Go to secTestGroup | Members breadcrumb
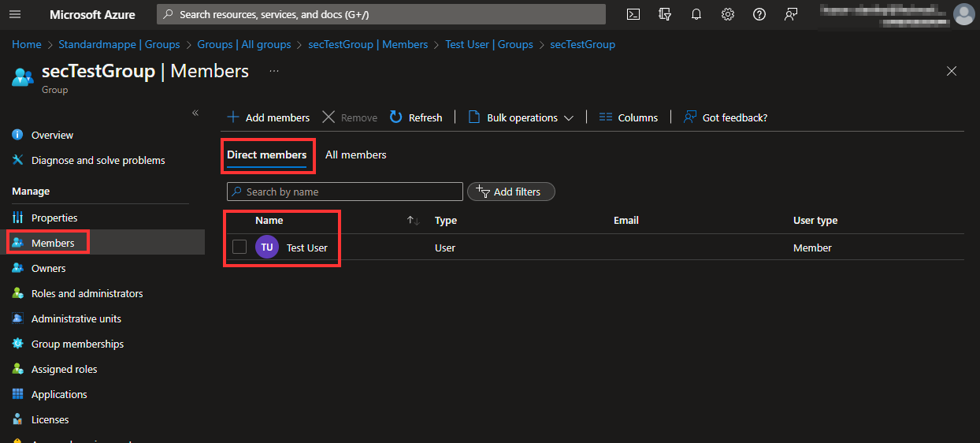980x443 pixels. pyautogui.click(x=368, y=44)
